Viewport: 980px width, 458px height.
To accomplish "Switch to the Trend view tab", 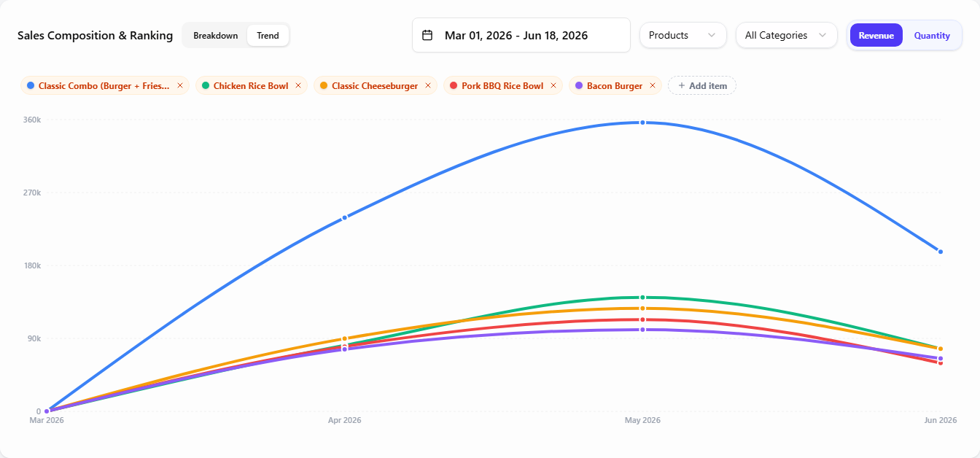I will coord(268,36).
